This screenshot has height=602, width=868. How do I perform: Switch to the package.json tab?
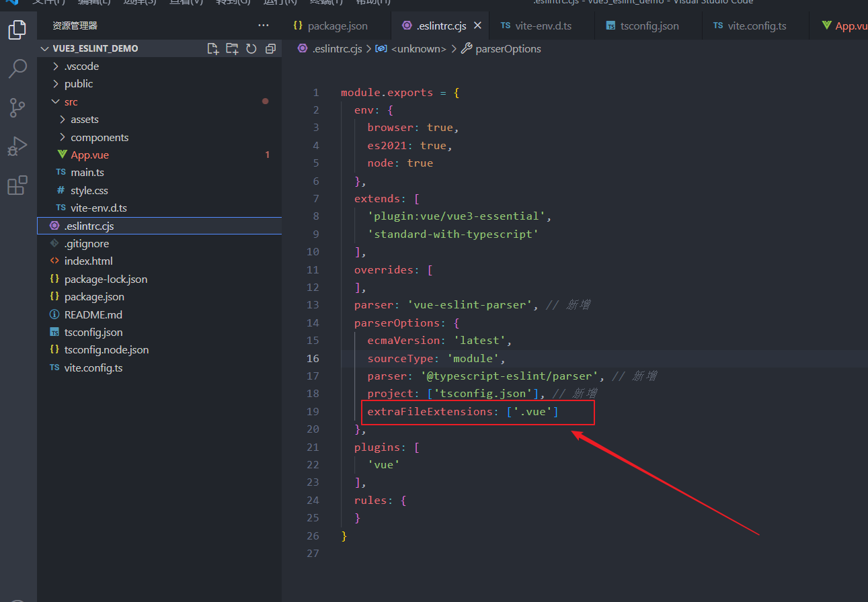click(331, 26)
